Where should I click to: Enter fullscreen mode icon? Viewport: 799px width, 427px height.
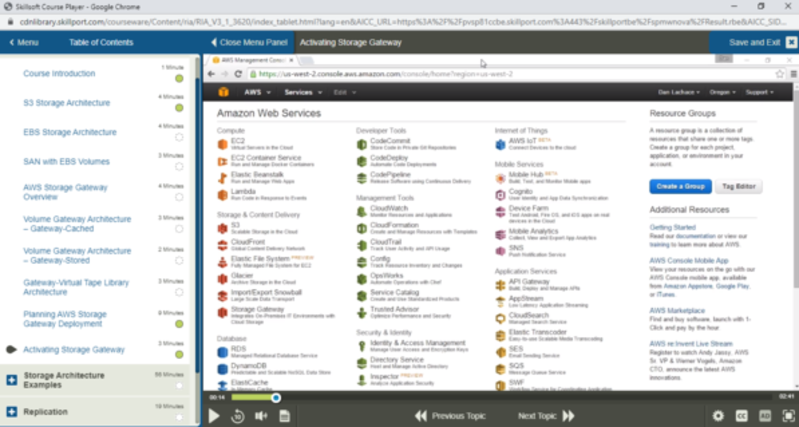pos(788,416)
